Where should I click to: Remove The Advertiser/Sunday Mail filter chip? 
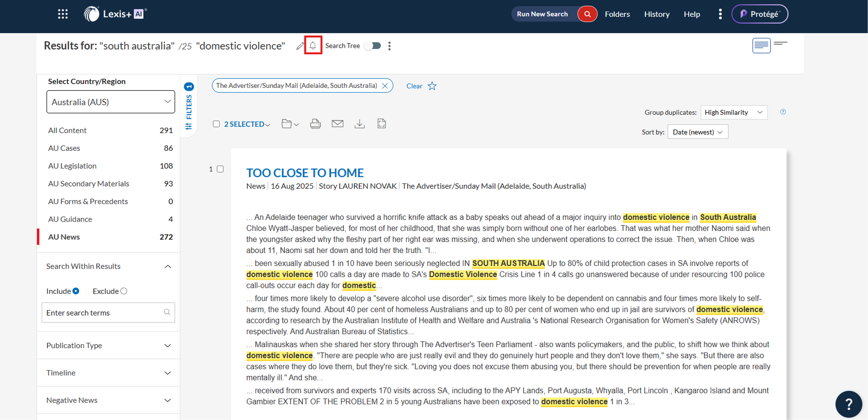tap(385, 86)
